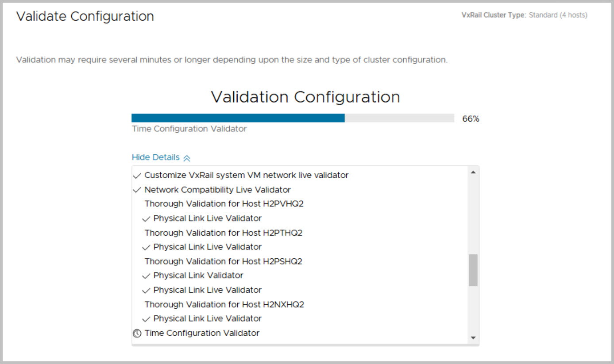Click checkmark icon next to Customize VxRail system VM network
Viewport: 614px width, 364px height.
pos(137,176)
